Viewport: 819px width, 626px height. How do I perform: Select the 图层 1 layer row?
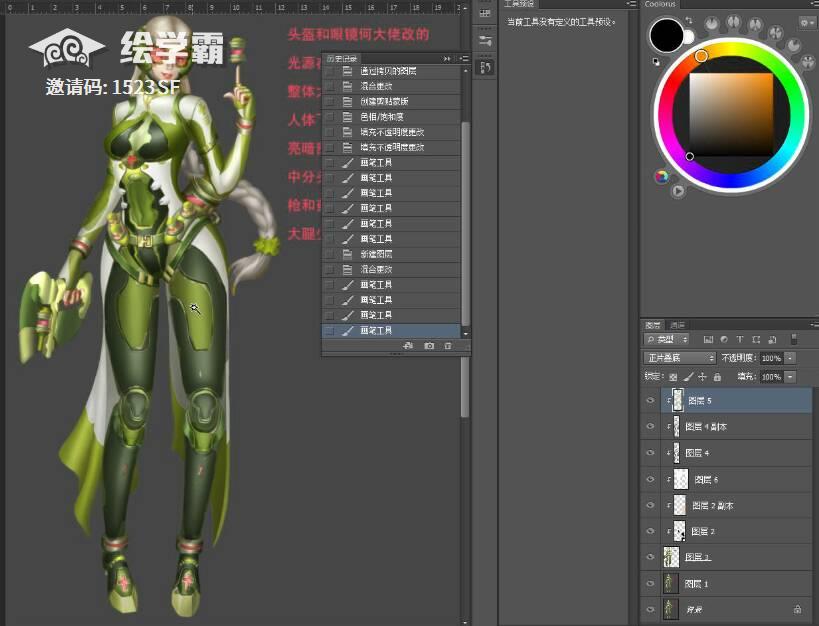point(727,583)
